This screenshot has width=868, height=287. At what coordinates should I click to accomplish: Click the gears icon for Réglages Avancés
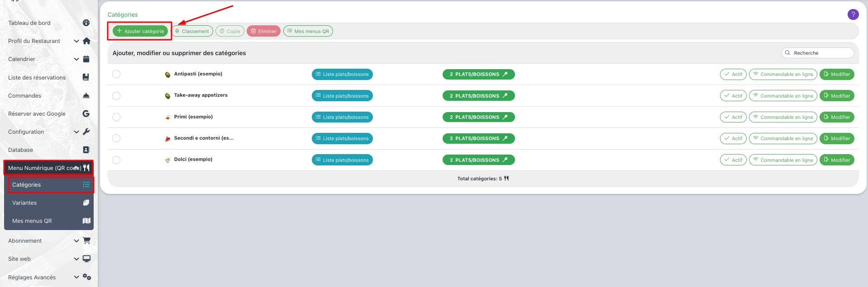point(87,277)
